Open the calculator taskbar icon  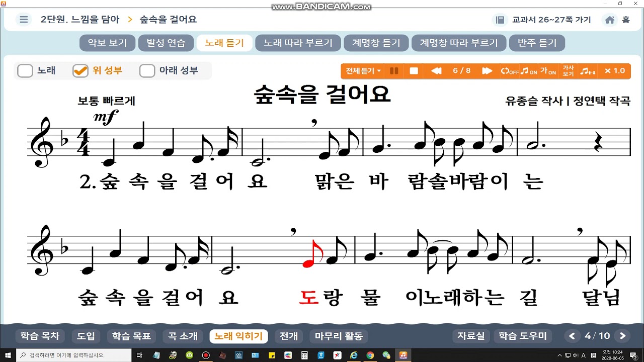tap(304, 355)
